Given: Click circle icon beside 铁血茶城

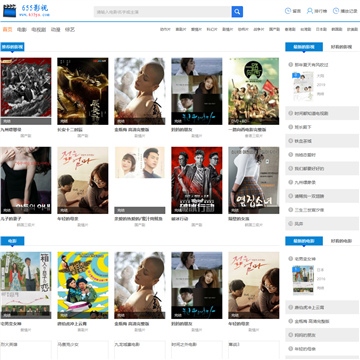Looking at the screenshot, I should [x=291, y=141].
